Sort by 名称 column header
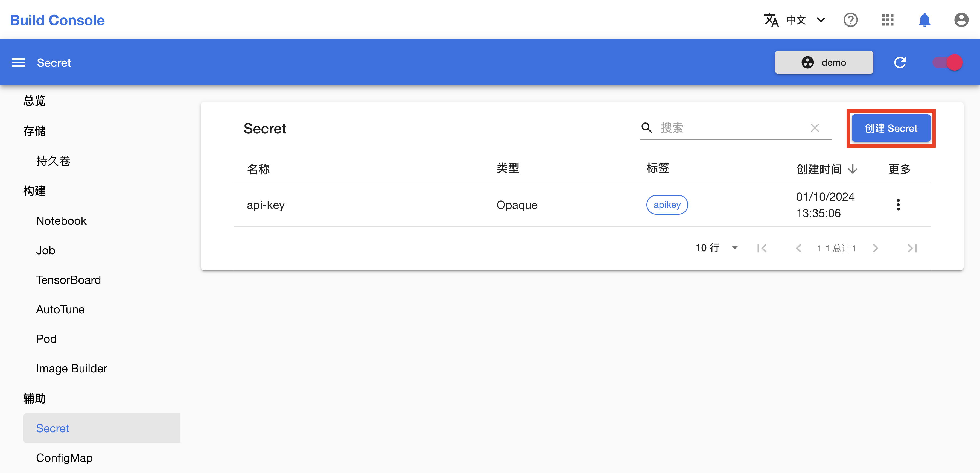This screenshot has width=980, height=473. 258,169
